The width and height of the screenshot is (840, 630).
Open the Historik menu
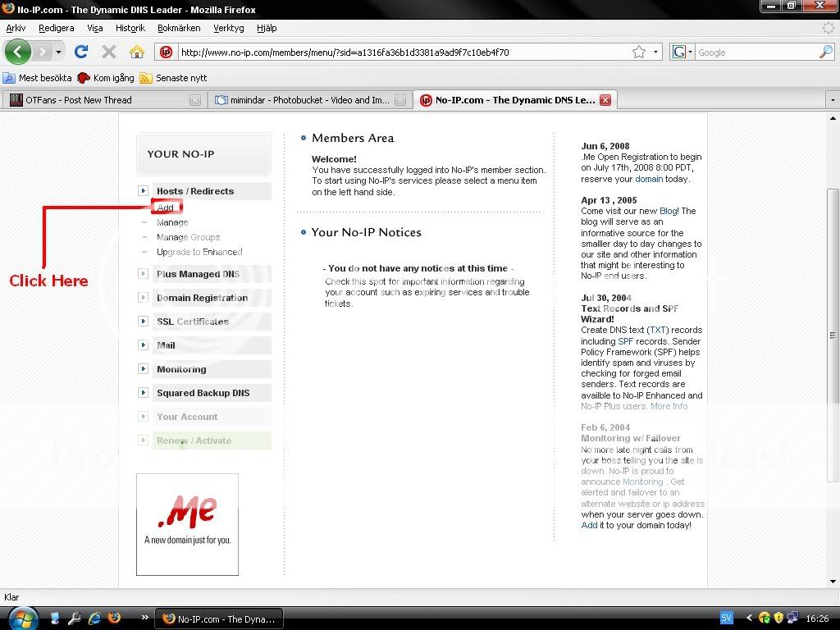point(130,28)
